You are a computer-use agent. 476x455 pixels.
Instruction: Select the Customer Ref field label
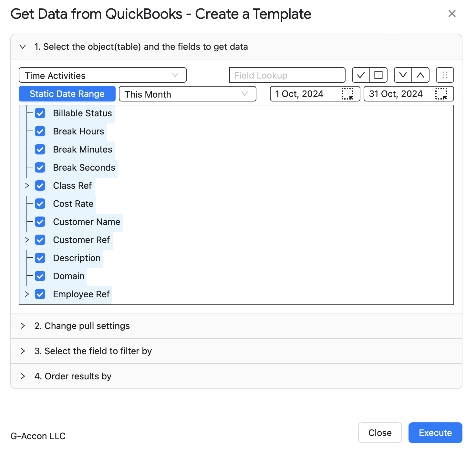(x=81, y=240)
